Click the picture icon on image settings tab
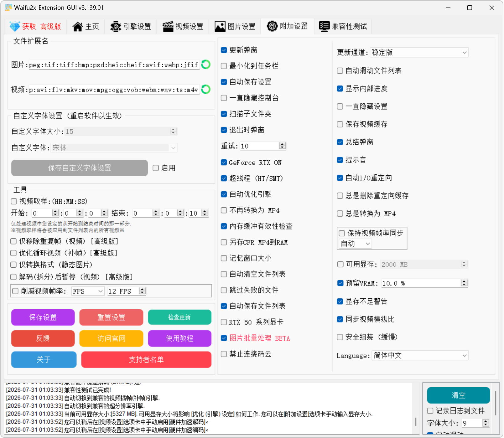Viewport: 504px width, 438px height. tap(220, 27)
